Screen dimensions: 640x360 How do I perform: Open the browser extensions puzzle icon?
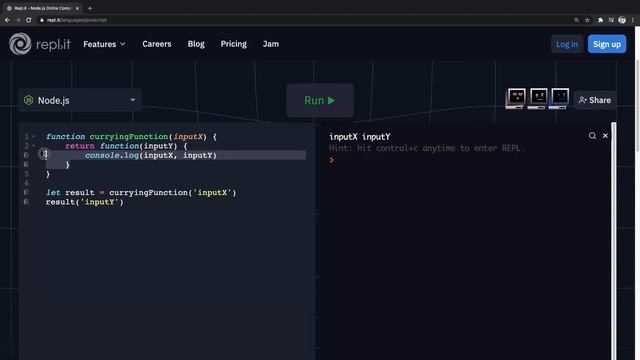pos(600,20)
